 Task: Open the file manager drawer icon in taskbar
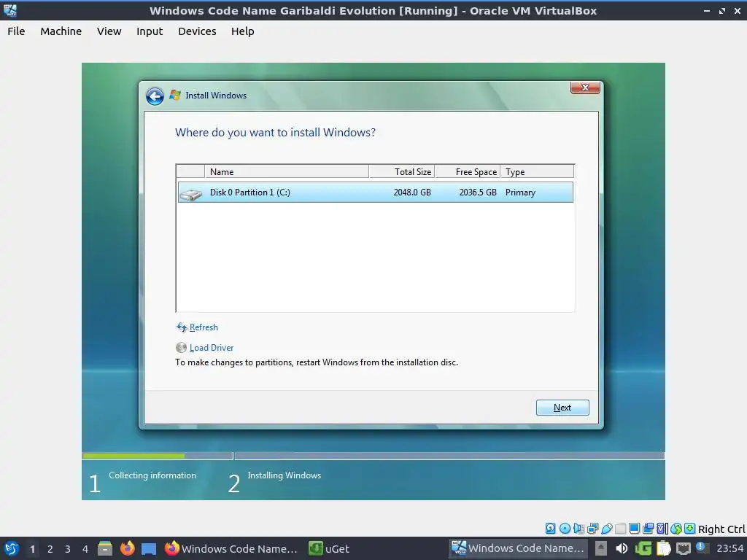pyautogui.click(x=105, y=548)
